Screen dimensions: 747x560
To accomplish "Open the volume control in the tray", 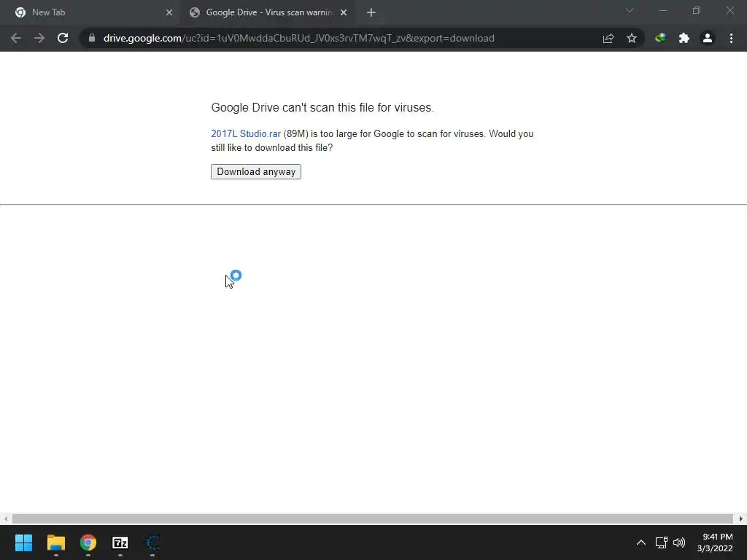I will coord(679,542).
